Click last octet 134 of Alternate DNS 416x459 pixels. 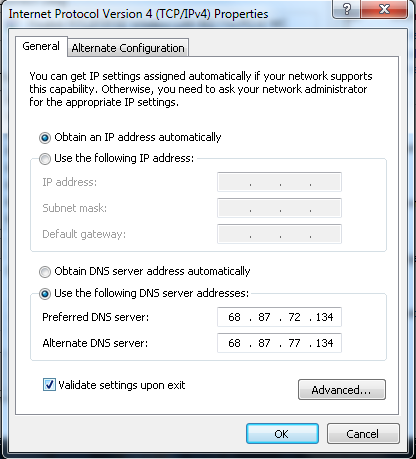[325, 343]
